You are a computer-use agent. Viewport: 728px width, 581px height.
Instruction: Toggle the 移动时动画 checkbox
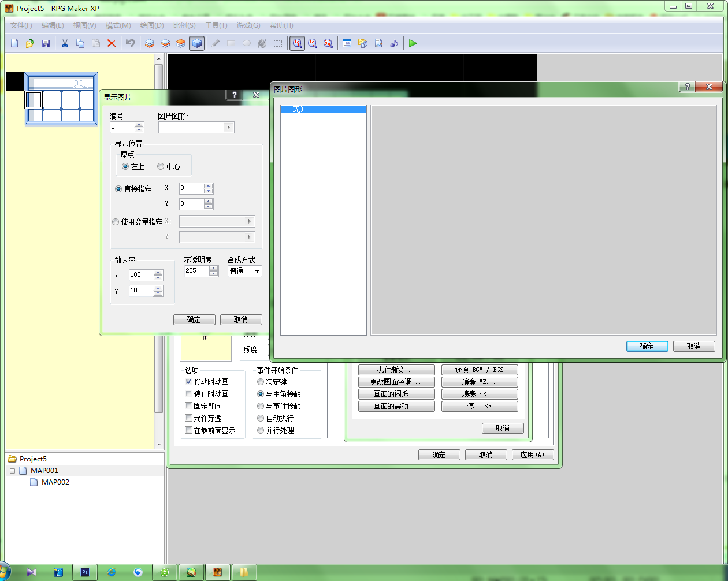pyautogui.click(x=188, y=382)
